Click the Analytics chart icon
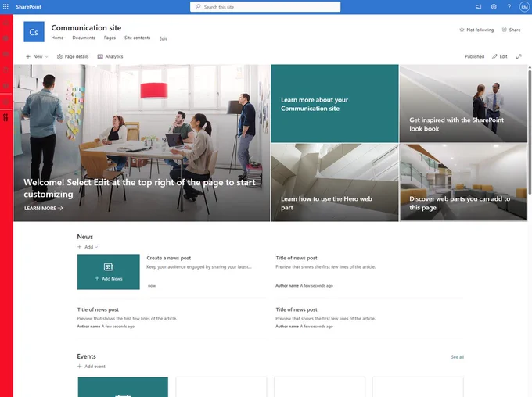The height and width of the screenshot is (397, 532). point(100,56)
